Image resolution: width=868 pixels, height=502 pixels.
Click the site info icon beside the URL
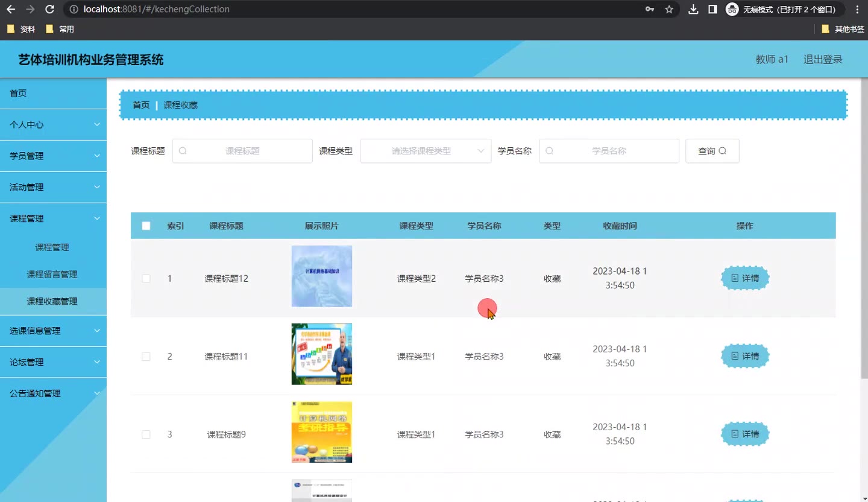74,9
